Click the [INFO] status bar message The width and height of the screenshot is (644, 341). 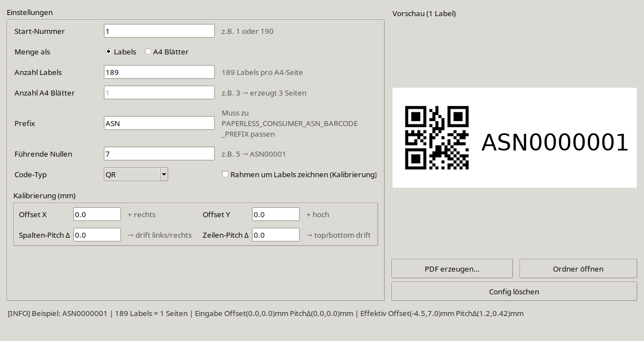265,313
